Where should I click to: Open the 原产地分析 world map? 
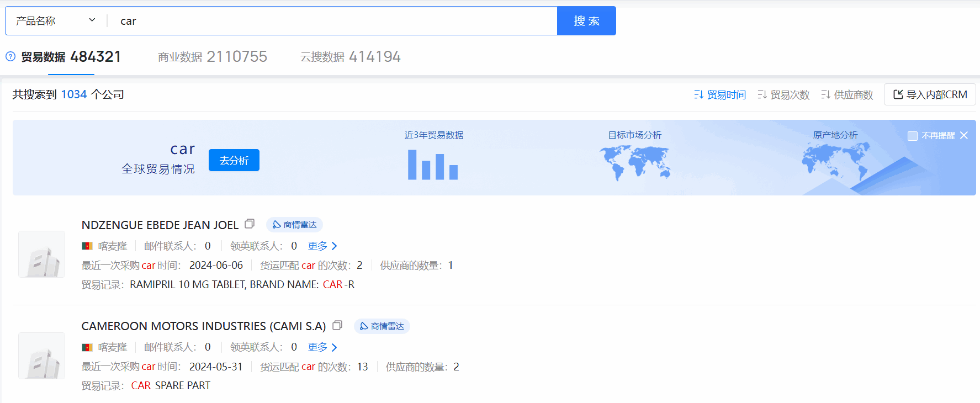pos(835,162)
